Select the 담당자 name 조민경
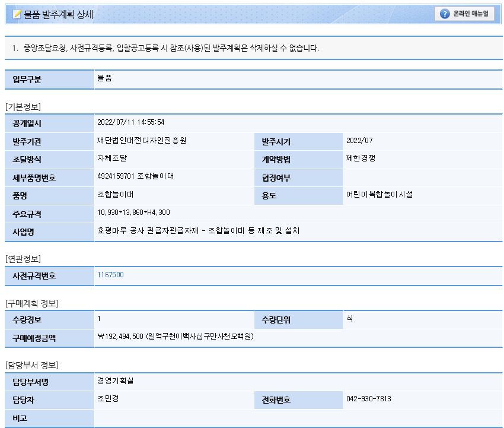 [108, 398]
